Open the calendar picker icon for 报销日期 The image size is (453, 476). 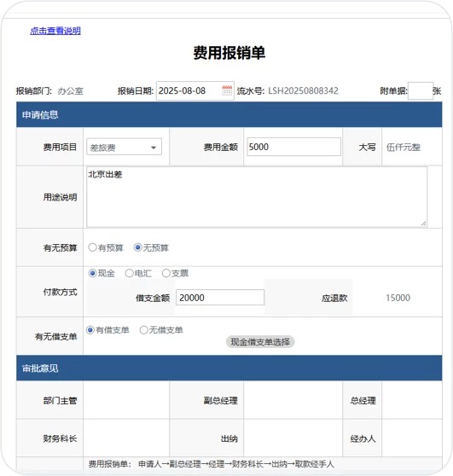coord(227,90)
